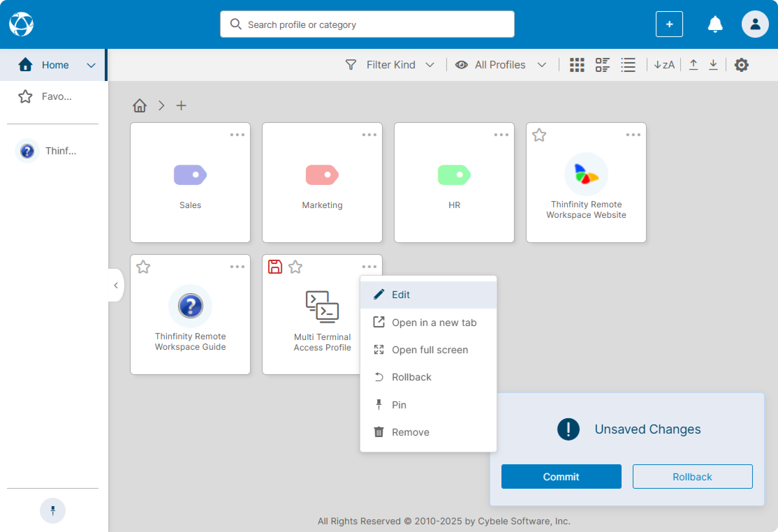Go to home breadcrumb icon
778x532 pixels.
click(x=140, y=105)
